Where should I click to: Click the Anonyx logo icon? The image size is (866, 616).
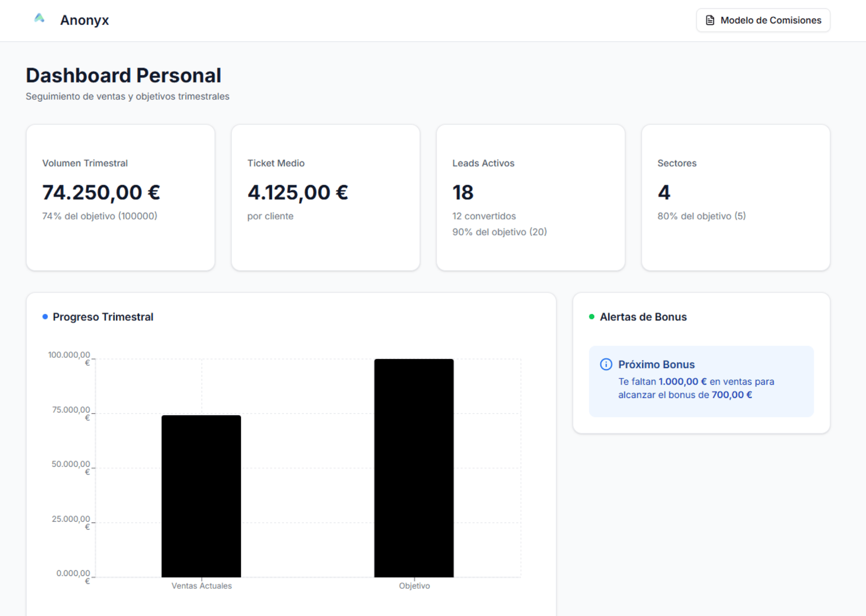point(39,19)
